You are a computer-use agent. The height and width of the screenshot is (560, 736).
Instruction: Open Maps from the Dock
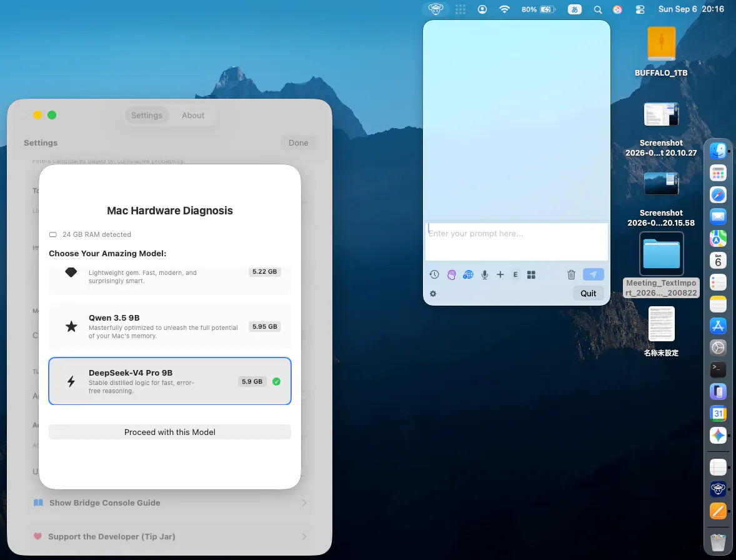click(718, 239)
